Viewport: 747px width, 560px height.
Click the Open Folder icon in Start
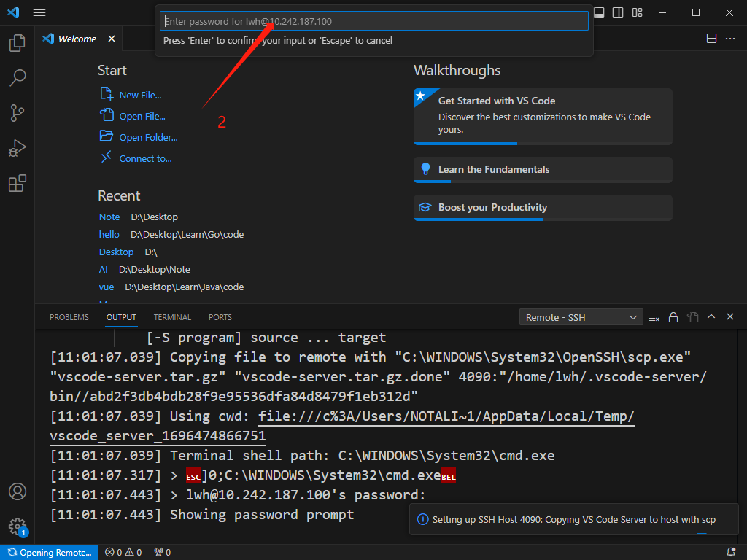[107, 136]
